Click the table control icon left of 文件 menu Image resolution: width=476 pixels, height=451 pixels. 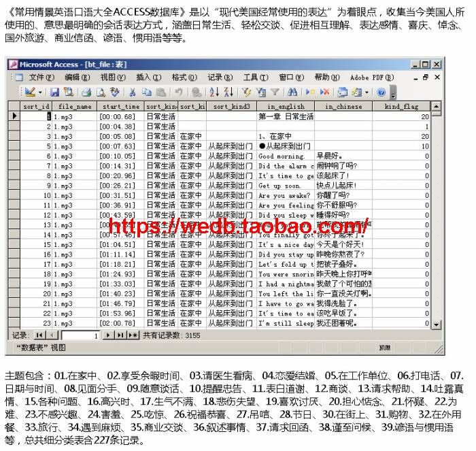click(19, 78)
